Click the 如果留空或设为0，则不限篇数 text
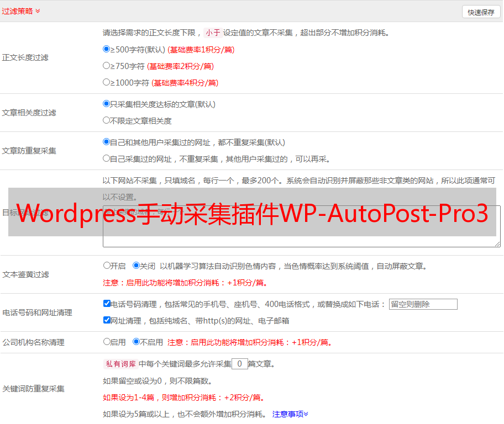This screenshot has height=424, width=504. (x=158, y=381)
